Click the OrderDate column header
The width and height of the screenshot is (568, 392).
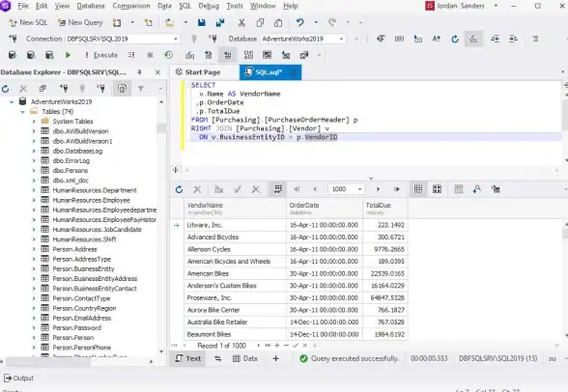pyautogui.click(x=325, y=209)
